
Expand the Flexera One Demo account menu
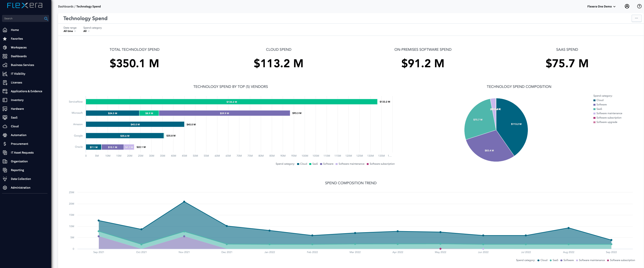click(x=601, y=6)
